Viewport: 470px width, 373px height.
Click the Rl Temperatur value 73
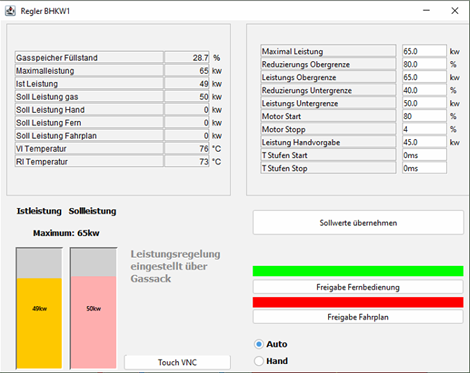click(187, 162)
